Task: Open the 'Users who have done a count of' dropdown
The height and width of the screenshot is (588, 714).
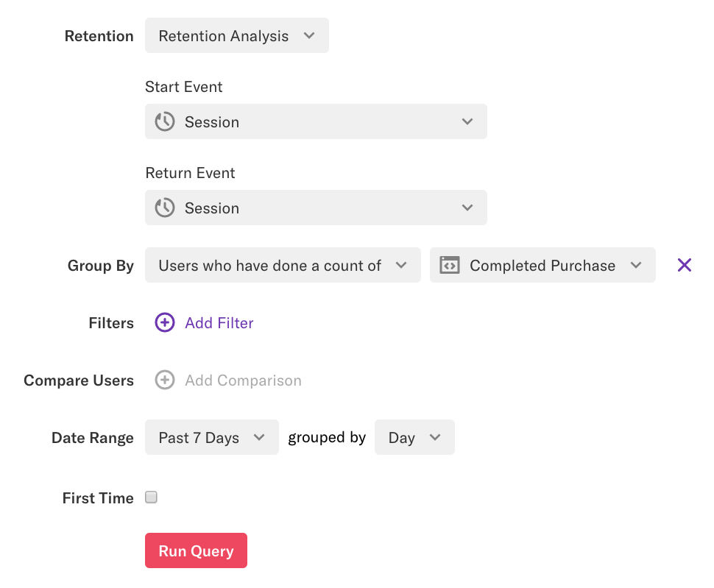Action: click(x=282, y=266)
